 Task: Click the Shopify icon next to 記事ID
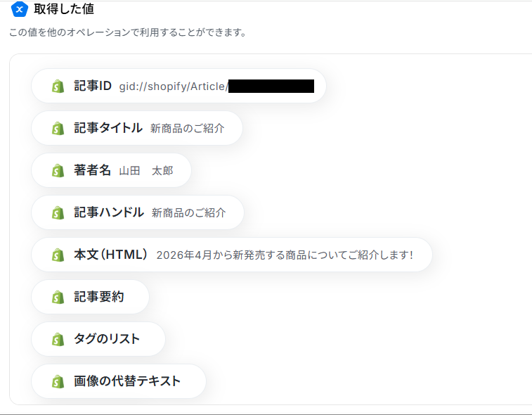[x=58, y=87]
